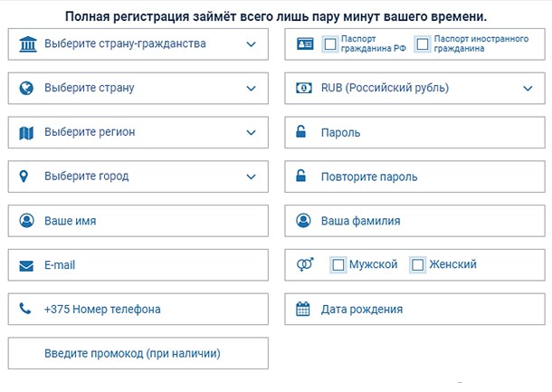
Task: Tick the Мужской gender checkbox
Action: pyautogui.click(x=338, y=264)
